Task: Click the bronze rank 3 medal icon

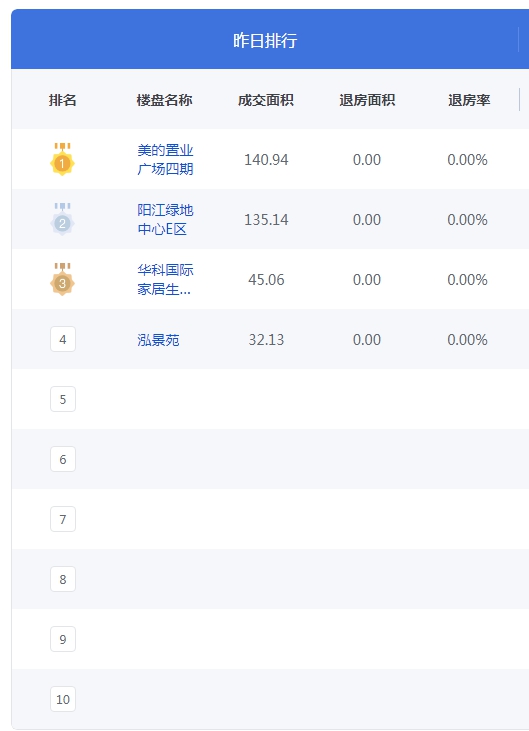Action: click(x=62, y=279)
